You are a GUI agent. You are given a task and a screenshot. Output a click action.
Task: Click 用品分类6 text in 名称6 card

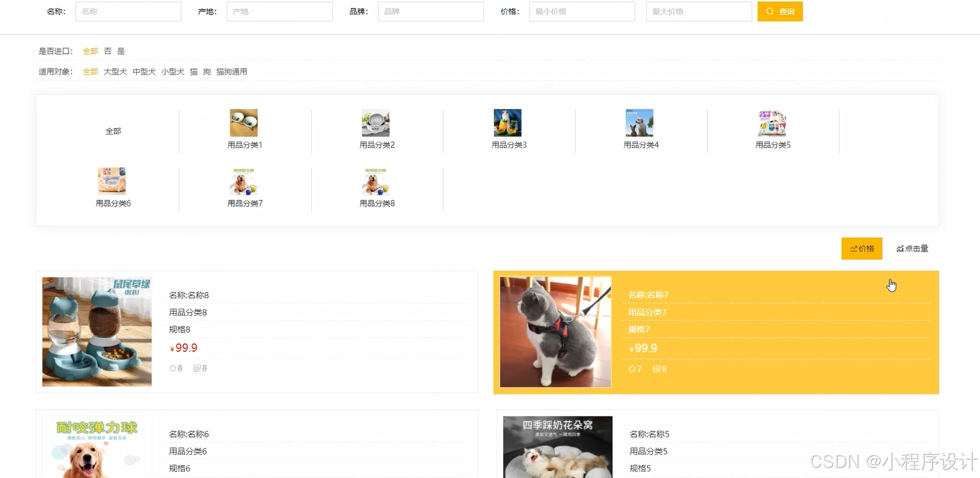click(188, 451)
